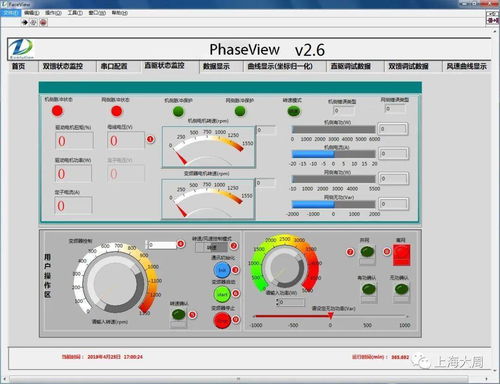
Task: Click the power (W) numeric input under the knob
Action: [x=291, y=302]
